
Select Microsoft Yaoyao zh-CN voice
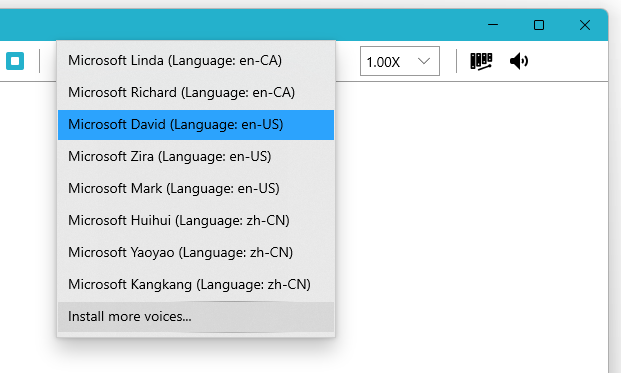[x=196, y=253]
